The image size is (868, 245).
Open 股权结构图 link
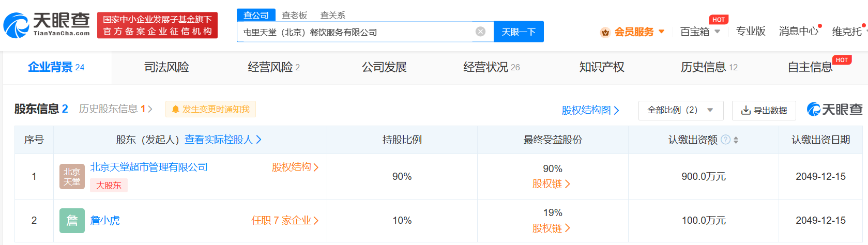point(590,110)
